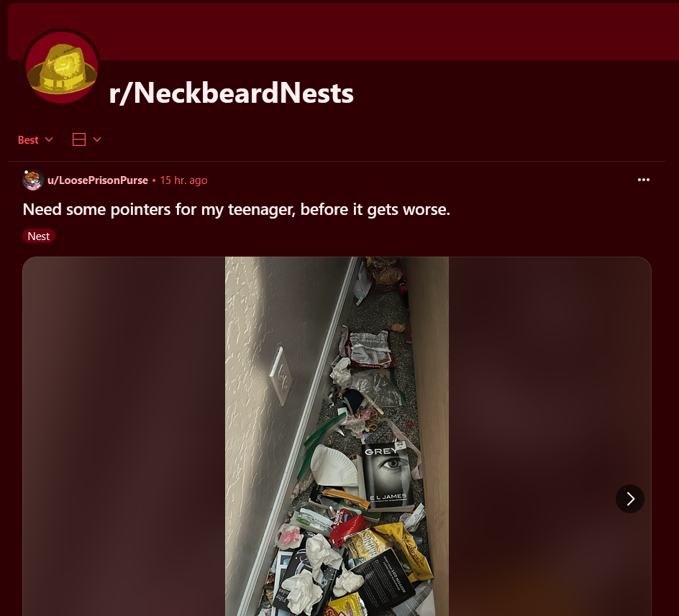Click the light switch in the photo
Image resolution: width=679 pixels, height=616 pixels.
tap(281, 377)
